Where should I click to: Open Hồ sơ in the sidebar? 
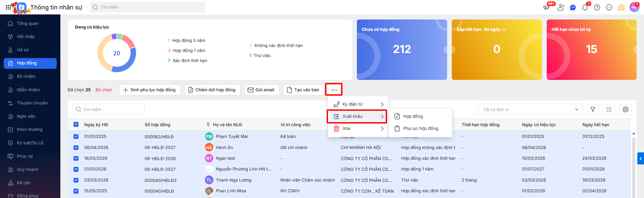point(30,50)
